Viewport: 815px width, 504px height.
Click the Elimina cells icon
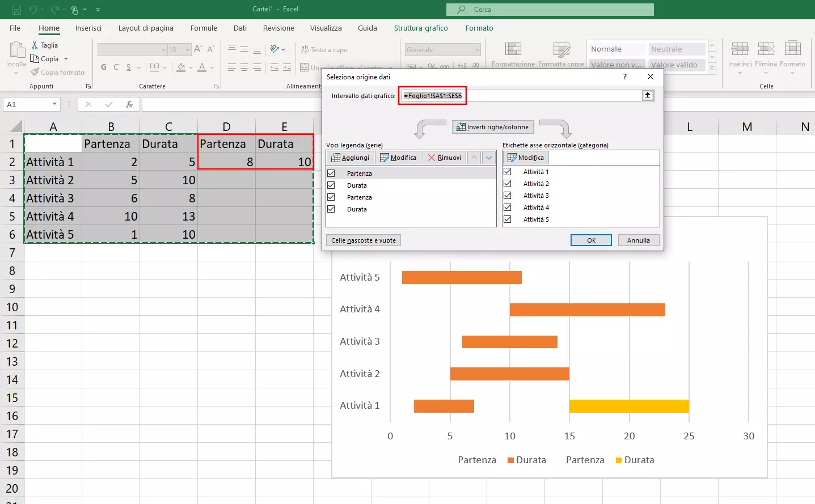point(766,49)
